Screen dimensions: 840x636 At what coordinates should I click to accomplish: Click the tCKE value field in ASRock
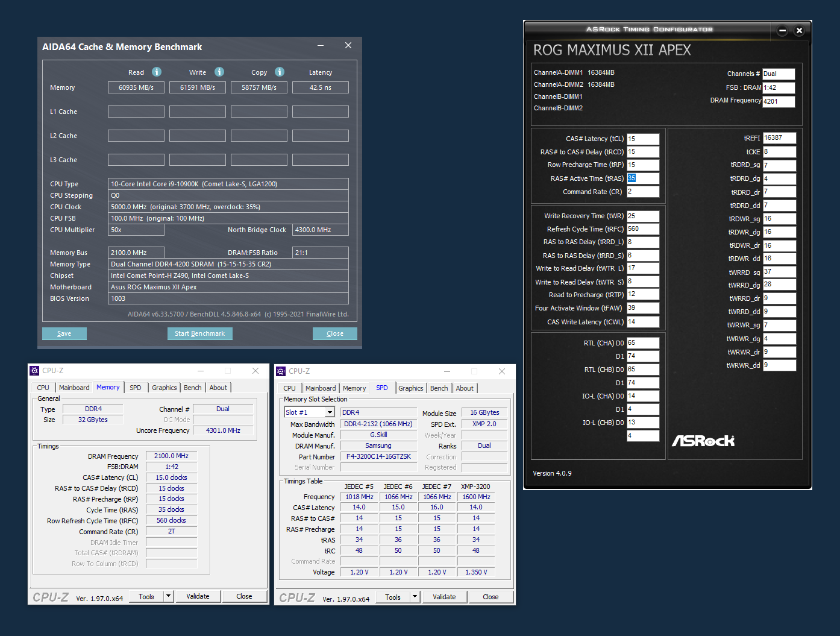pyautogui.click(x=780, y=152)
